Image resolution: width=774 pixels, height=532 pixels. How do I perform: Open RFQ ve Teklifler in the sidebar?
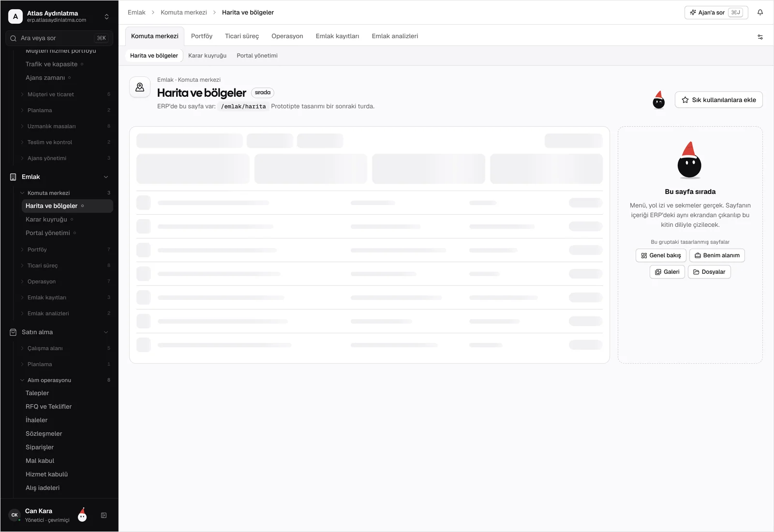(67, 407)
